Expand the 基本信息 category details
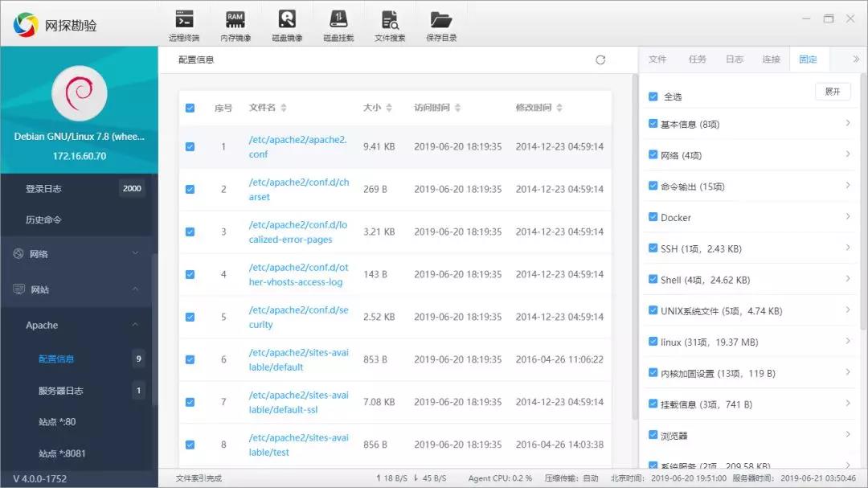This screenshot has width=868, height=488. click(850, 123)
